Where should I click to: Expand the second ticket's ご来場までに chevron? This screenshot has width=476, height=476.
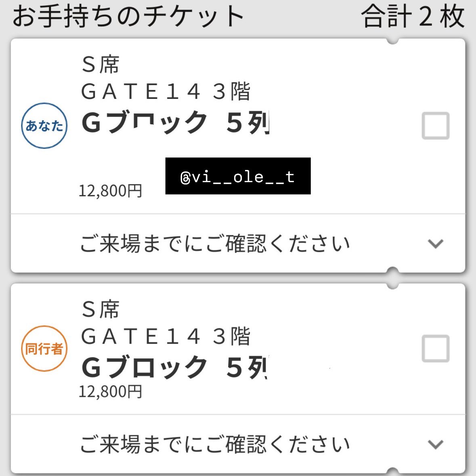(436, 444)
